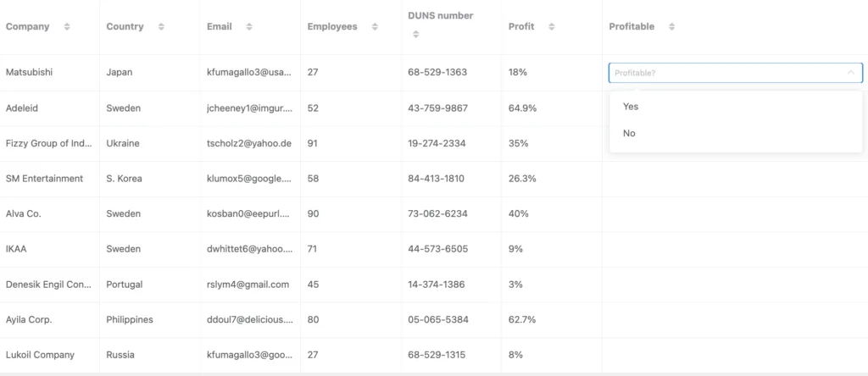Click email starting with kosban0@eepurl
Screen dimensions: 868x376
click(x=250, y=214)
